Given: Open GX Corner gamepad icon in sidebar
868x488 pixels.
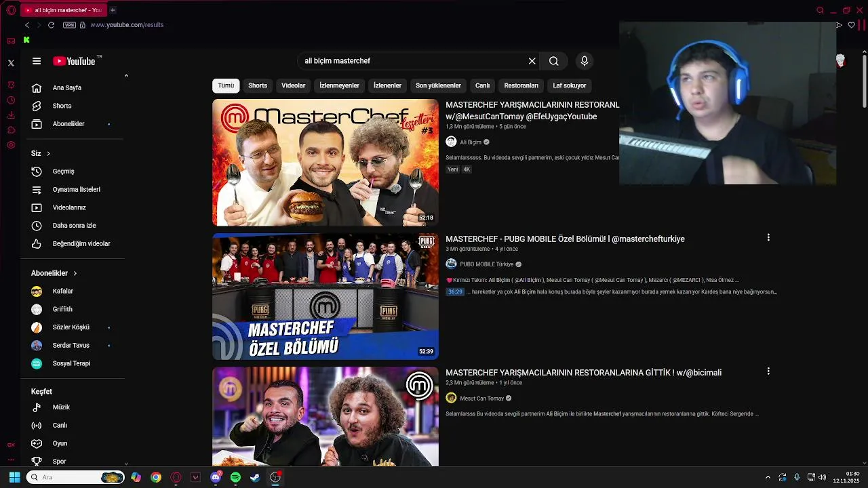Looking at the screenshot, I should 11,41.
